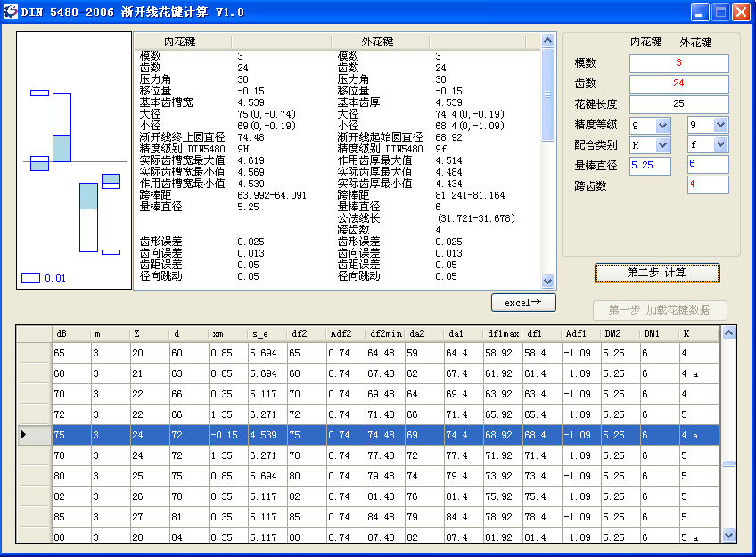Click the tolerance zone diagram panel
The height and width of the screenshot is (557, 756).
coord(74,160)
